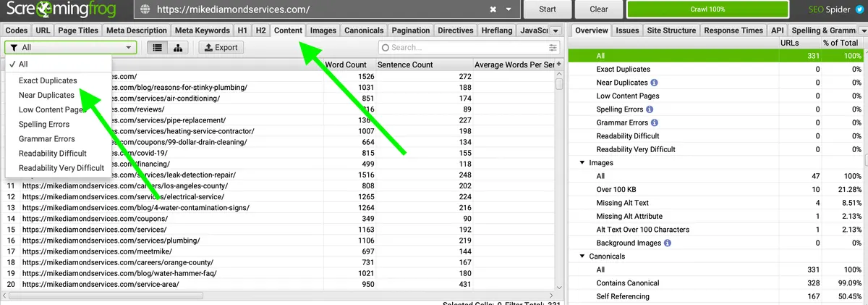
Task: Collapse the Images section in Overview
Action: click(582, 163)
